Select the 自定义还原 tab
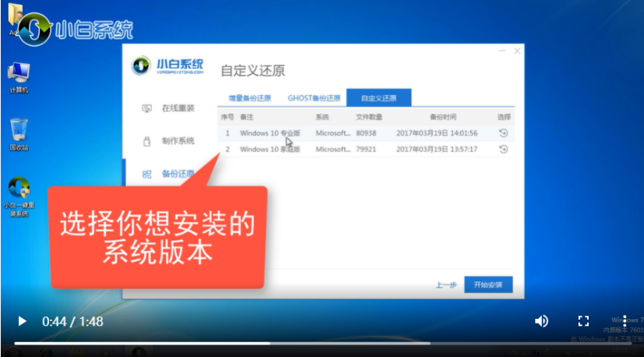 [x=378, y=98]
